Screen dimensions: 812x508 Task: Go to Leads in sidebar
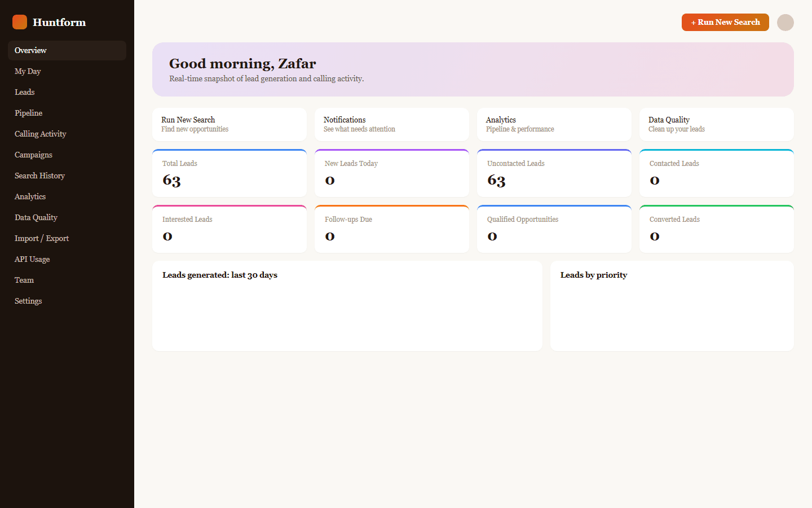click(67, 92)
